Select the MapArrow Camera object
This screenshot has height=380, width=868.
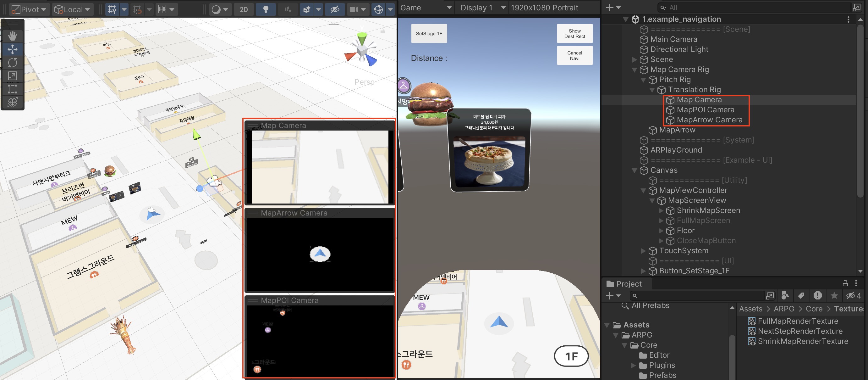(x=709, y=120)
